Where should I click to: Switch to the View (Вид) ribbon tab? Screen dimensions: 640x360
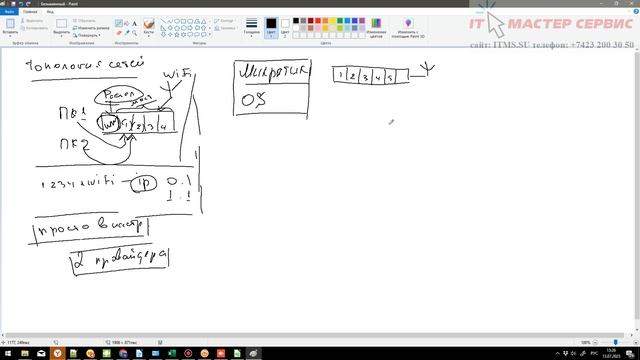pos(50,12)
